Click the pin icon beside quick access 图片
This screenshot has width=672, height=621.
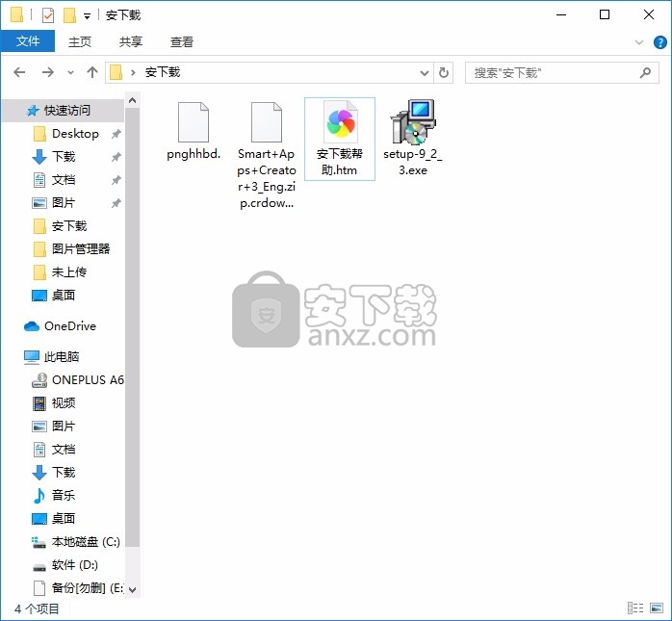(x=116, y=203)
